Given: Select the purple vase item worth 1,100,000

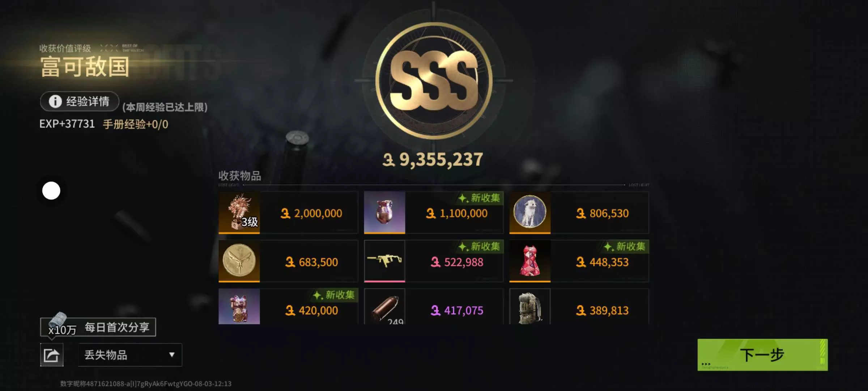Looking at the screenshot, I should point(434,213).
